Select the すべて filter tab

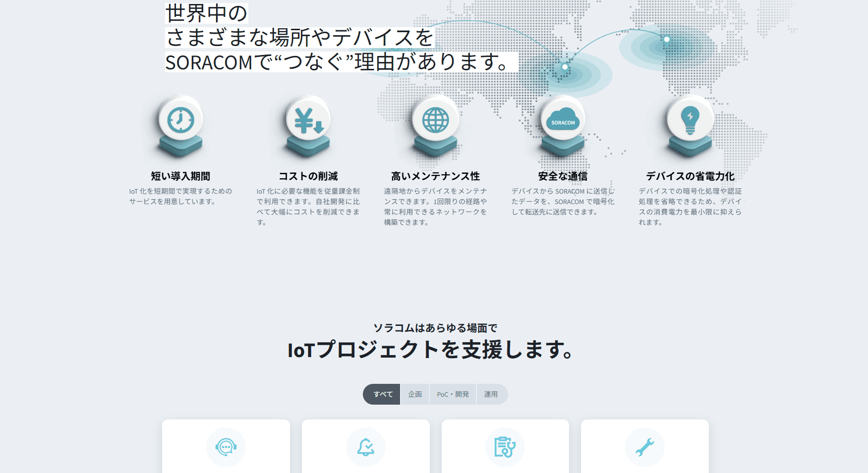(382, 394)
